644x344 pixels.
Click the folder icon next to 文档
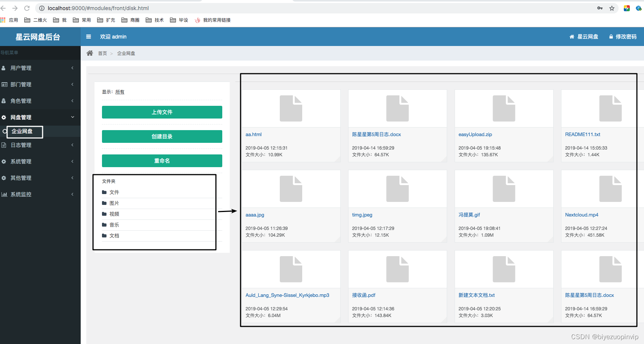pos(104,236)
